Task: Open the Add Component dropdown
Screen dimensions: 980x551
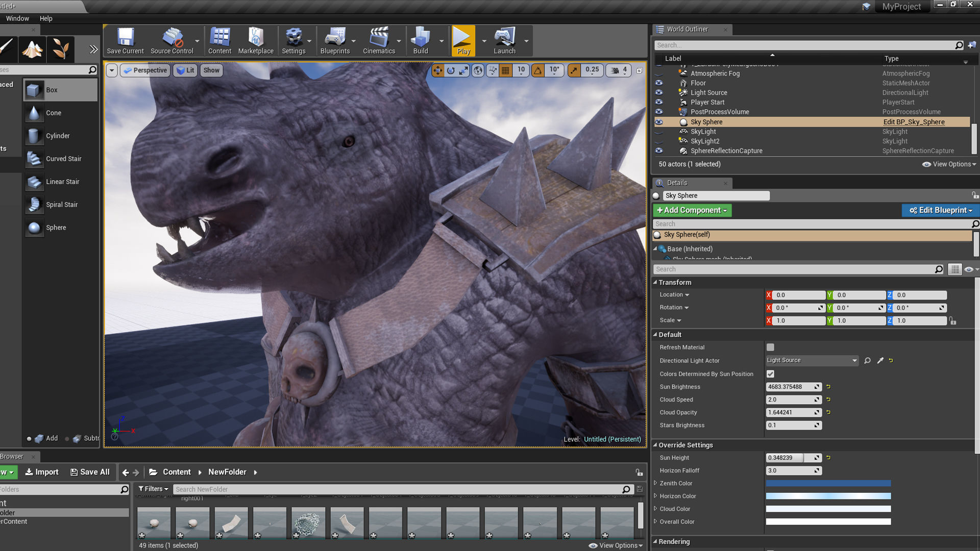Action: coord(692,210)
